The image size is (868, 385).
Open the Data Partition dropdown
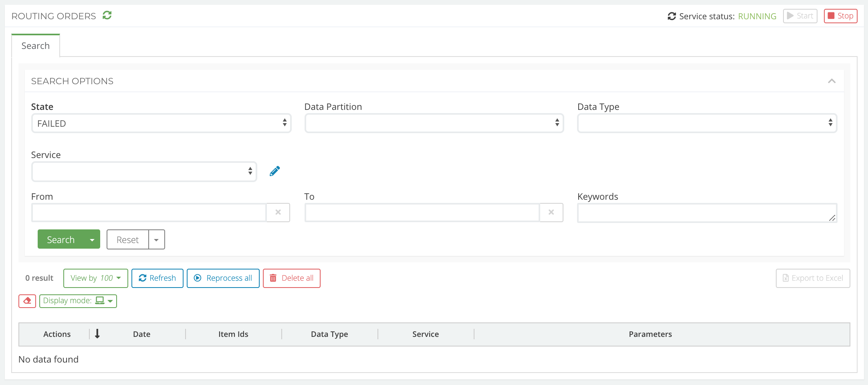pos(434,123)
